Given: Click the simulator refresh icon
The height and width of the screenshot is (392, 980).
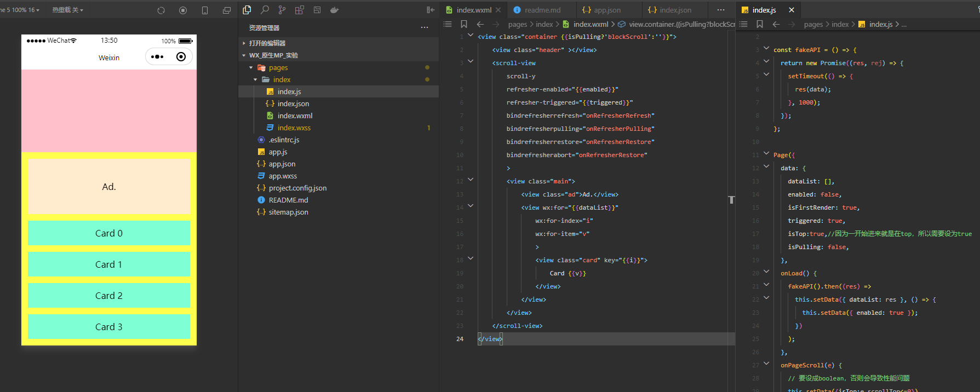Looking at the screenshot, I should (161, 10).
